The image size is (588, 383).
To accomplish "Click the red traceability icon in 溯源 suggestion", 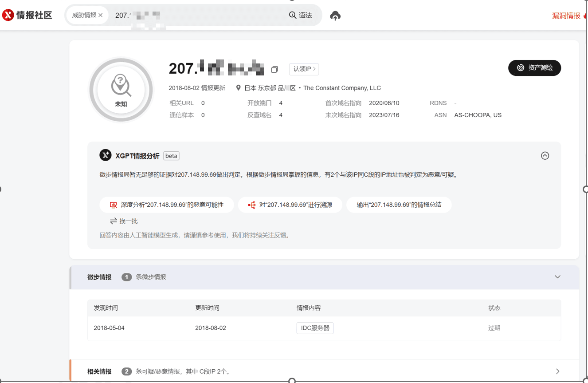I will click(x=251, y=205).
